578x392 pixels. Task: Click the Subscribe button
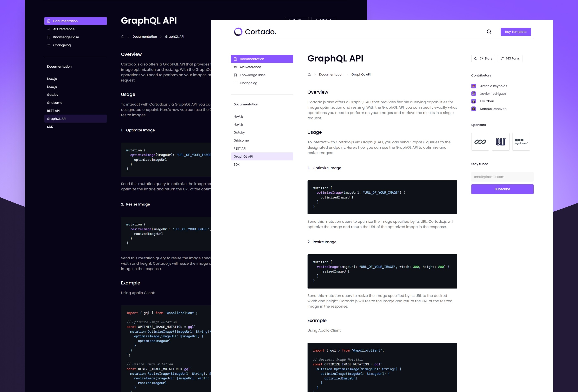(502, 189)
